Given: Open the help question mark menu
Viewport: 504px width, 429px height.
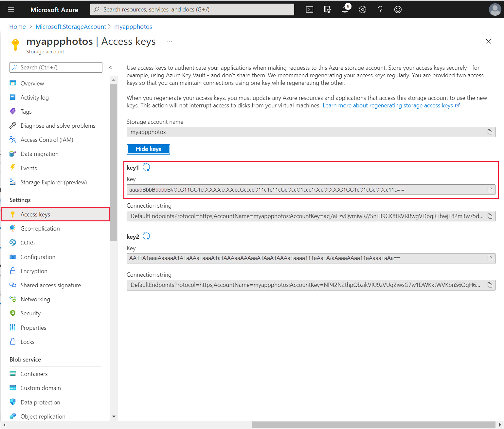Looking at the screenshot, I should tap(380, 9).
